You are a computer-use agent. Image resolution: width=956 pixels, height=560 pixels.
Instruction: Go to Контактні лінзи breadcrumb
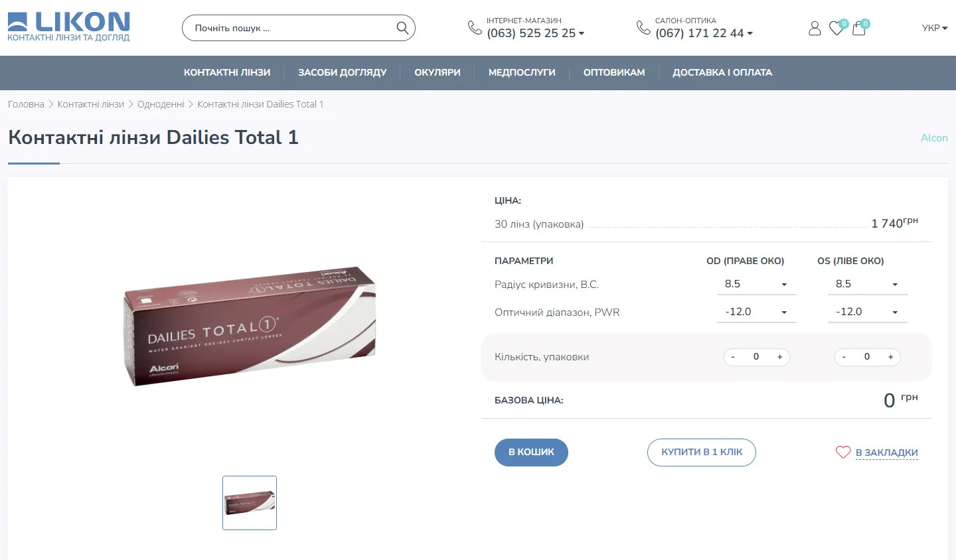coord(91,104)
